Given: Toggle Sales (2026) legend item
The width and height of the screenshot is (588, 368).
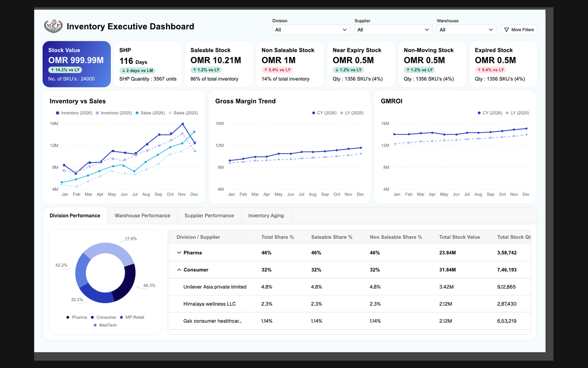Looking at the screenshot, I should pyautogui.click(x=150, y=113).
